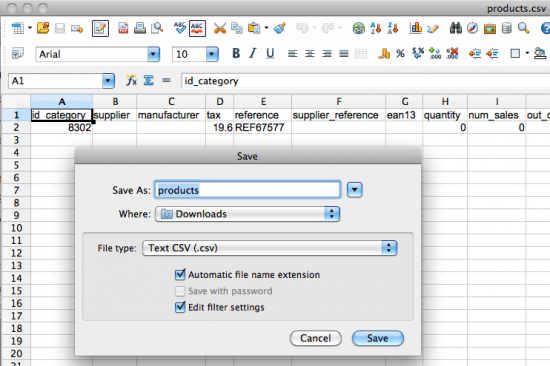This screenshot has width=550, height=366.
Task: Open the font size dropdown
Action: point(212,54)
